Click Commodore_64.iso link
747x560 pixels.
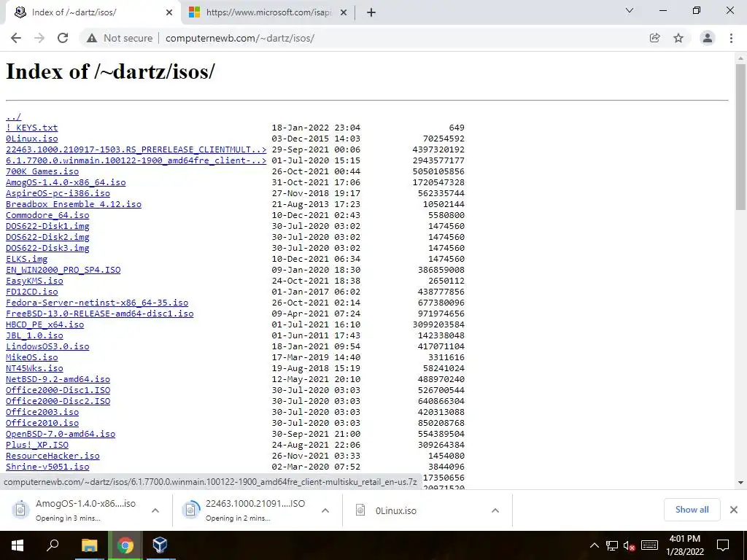(x=47, y=215)
